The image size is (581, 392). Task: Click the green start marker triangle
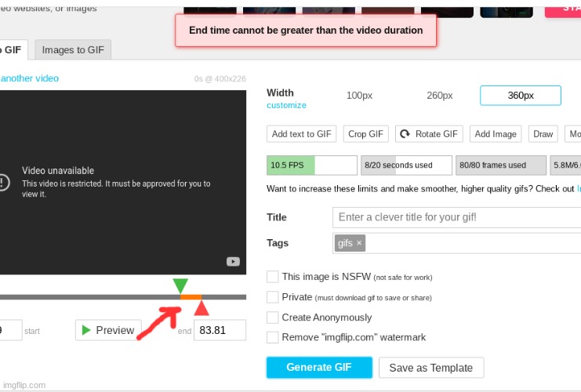180,286
